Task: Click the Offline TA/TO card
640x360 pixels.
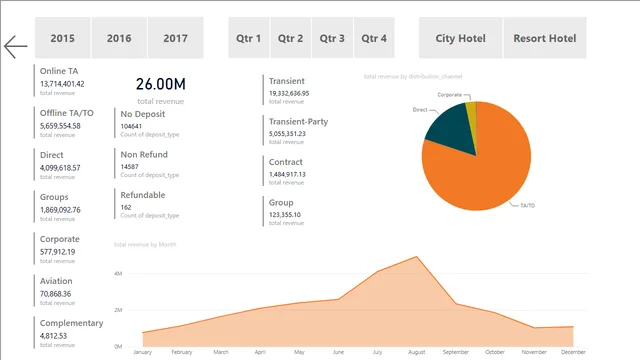Action: (65, 123)
